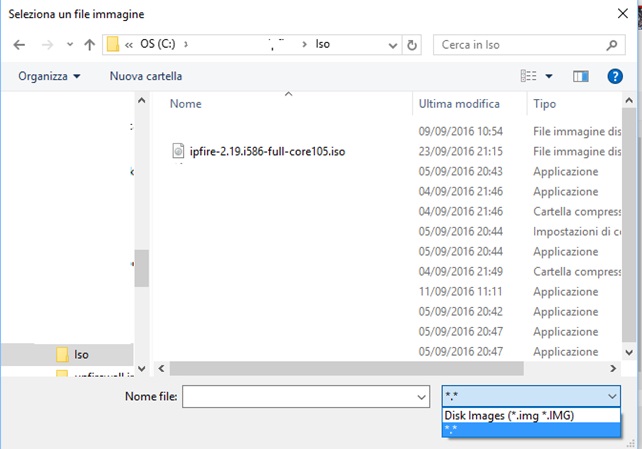Screen dimensions: 642x449
Task: Click the folder icon in address bar
Action: click(113, 44)
